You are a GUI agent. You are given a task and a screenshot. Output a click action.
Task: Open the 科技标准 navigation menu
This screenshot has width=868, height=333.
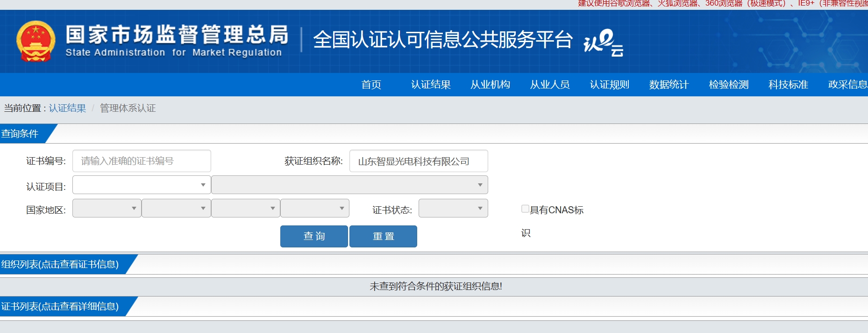click(x=789, y=85)
